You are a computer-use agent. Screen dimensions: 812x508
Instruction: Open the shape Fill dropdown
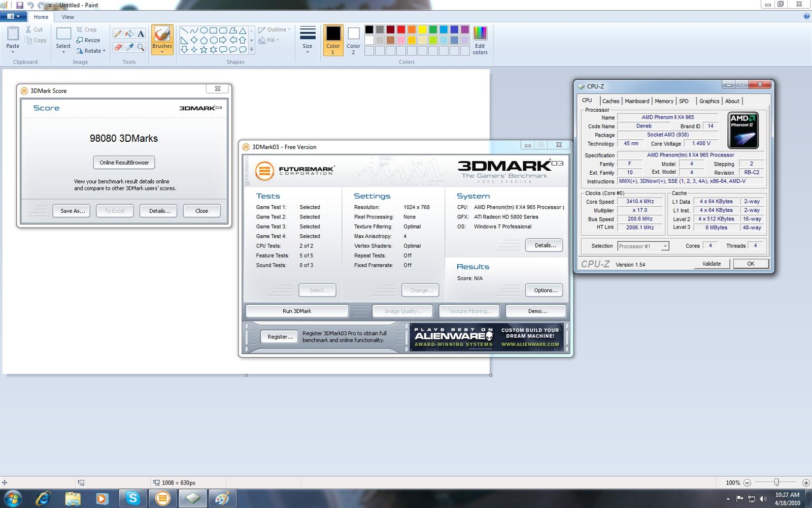pyautogui.click(x=269, y=40)
